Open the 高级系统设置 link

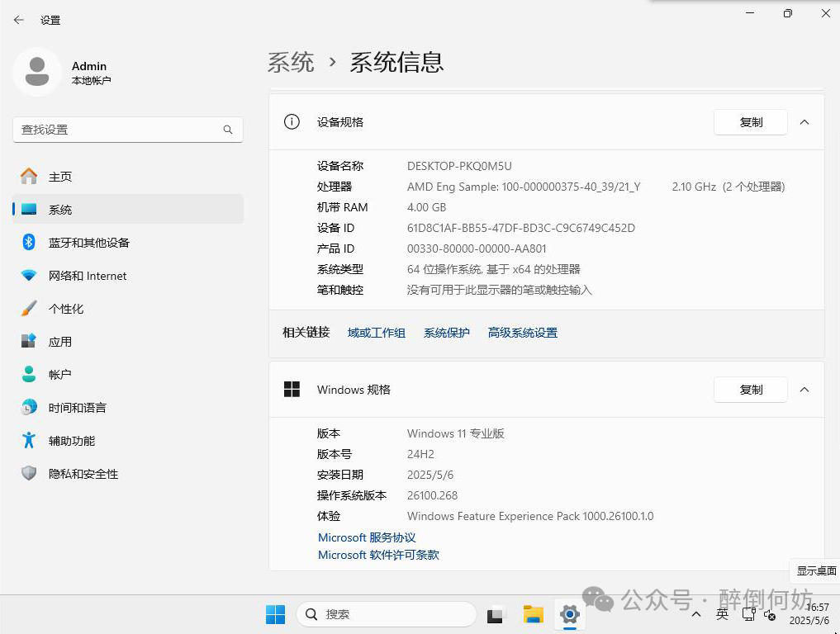click(522, 333)
